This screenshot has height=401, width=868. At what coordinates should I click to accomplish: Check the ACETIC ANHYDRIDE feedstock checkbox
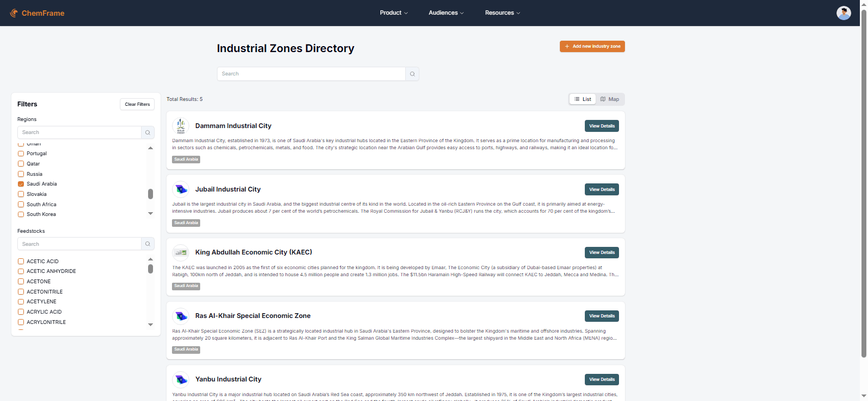coord(21,271)
